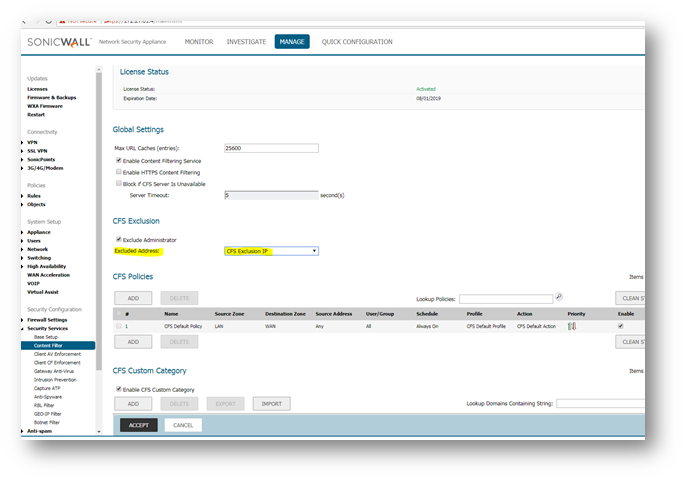687x482 pixels.
Task: Open Licenses in the sidebar
Action: coord(37,89)
